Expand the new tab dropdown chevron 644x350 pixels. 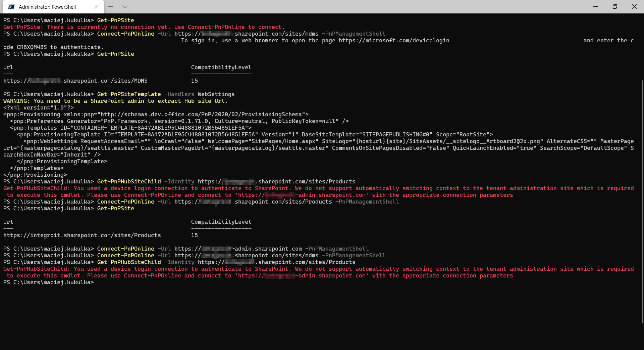point(125,6)
